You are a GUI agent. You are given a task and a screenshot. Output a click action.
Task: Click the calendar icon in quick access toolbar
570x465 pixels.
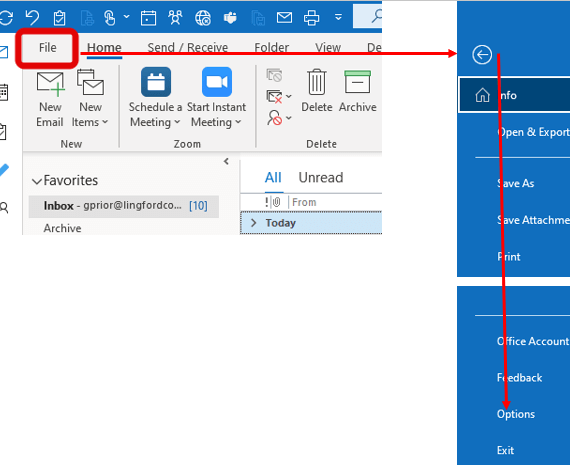[148, 17]
